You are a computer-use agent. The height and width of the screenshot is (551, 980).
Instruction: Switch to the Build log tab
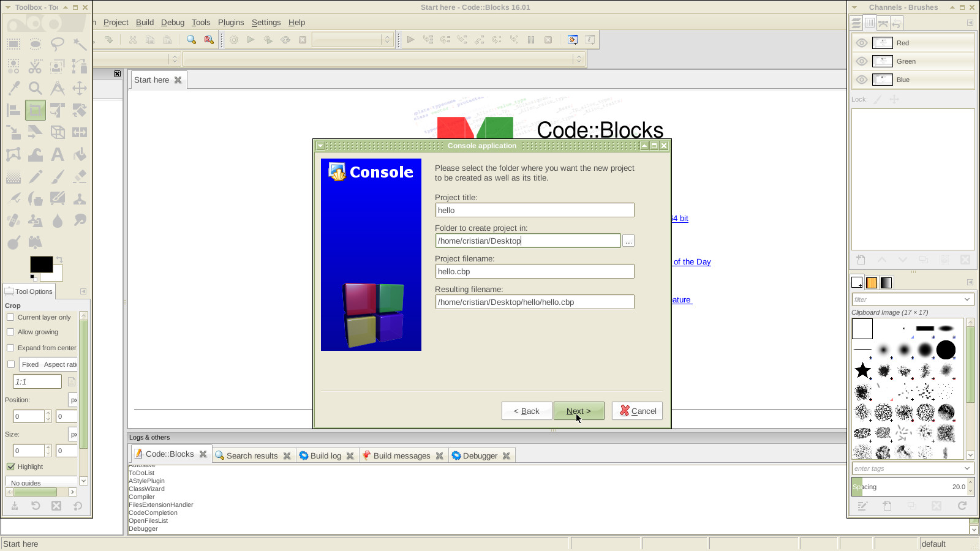click(x=325, y=455)
